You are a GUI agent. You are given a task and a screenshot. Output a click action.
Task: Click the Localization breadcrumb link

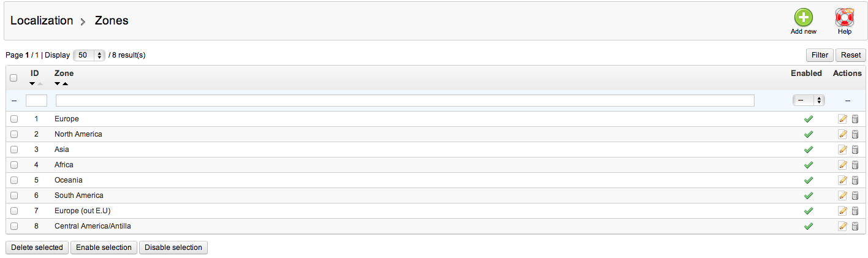(42, 20)
